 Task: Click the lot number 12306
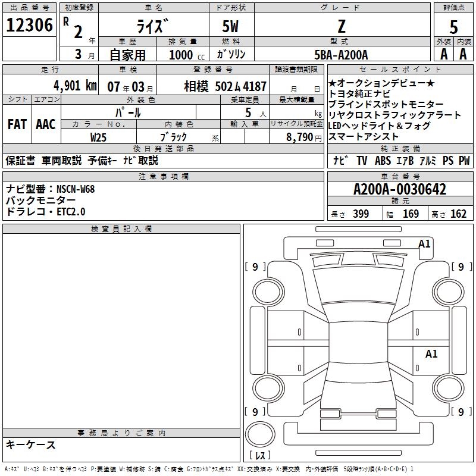29,26
